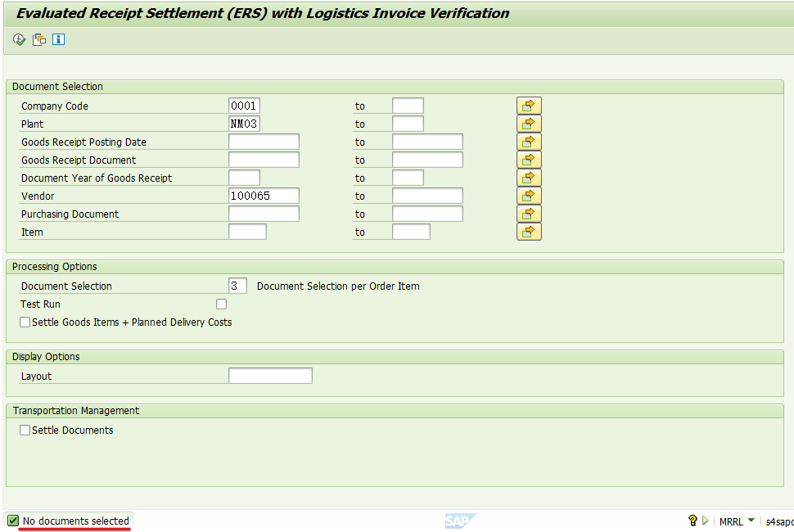This screenshot has width=794, height=532.
Task: Click the Goods Receipt Posting Date label
Action: 83,142
